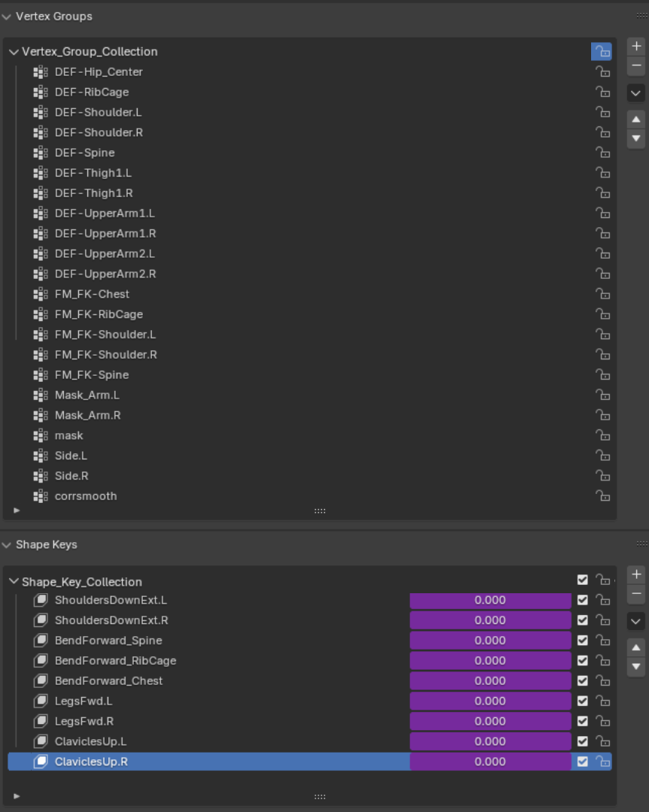This screenshot has height=812, width=649.
Task: Toggle lock on DEF-RibCage vertex group
Action: click(602, 92)
